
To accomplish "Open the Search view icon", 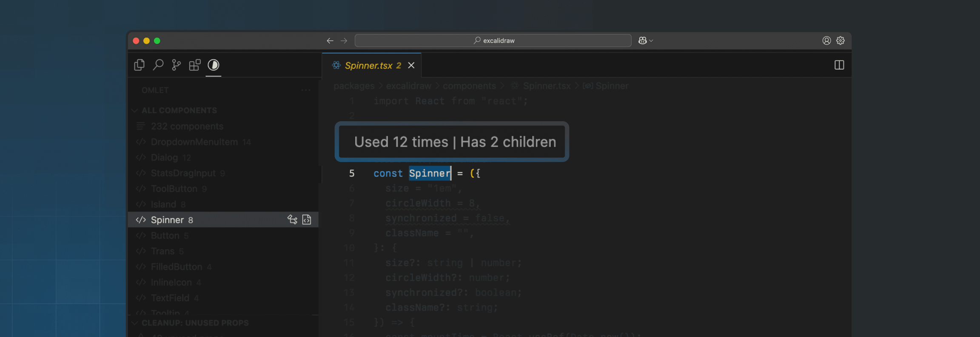I will click(158, 65).
